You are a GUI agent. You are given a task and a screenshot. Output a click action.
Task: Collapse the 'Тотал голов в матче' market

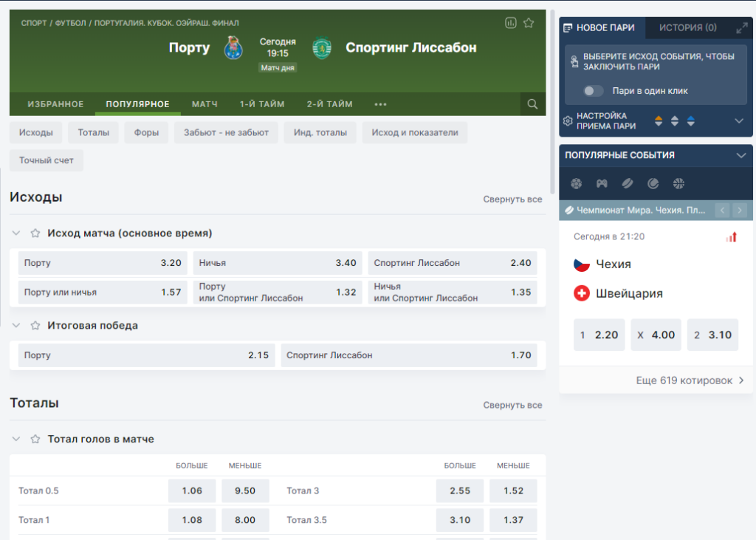coord(16,439)
